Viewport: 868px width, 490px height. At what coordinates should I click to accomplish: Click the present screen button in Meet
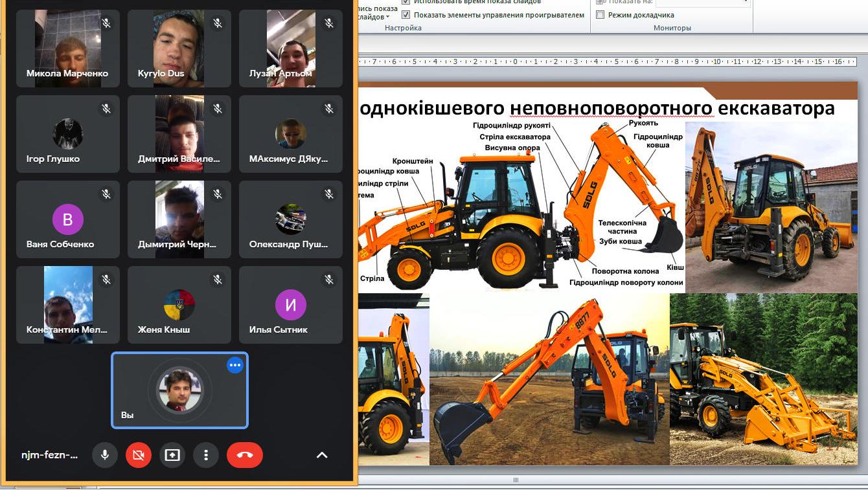[x=172, y=455]
